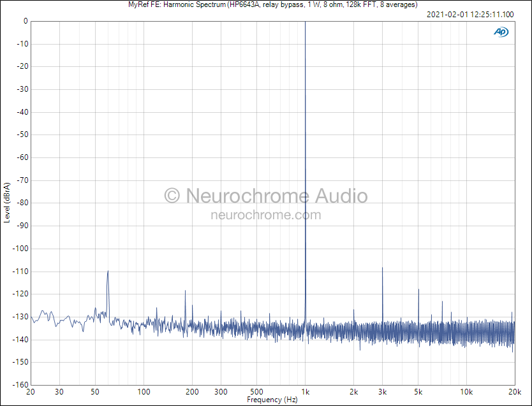The image size is (532, 406).
Task: Click the '20' frequency tick label
Action: tap(31, 392)
